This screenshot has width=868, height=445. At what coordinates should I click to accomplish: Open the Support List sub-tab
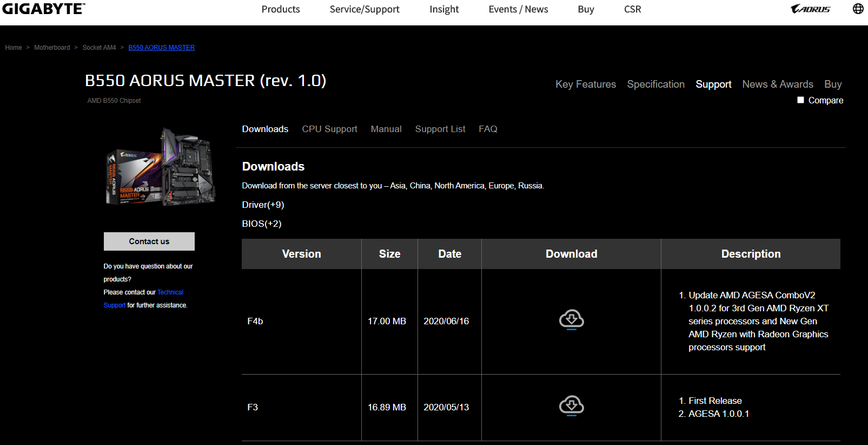pos(440,129)
